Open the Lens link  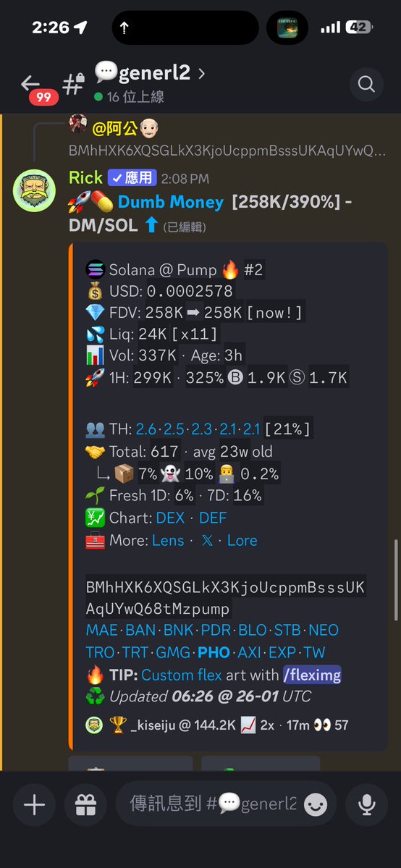(x=168, y=540)
